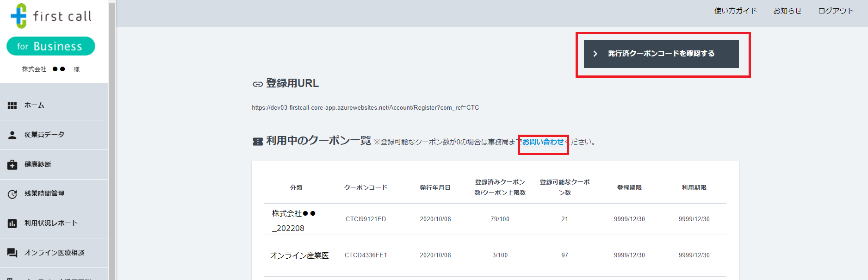
Task: Click the 残業時間管理 clock icon
Action: point(12,194)
